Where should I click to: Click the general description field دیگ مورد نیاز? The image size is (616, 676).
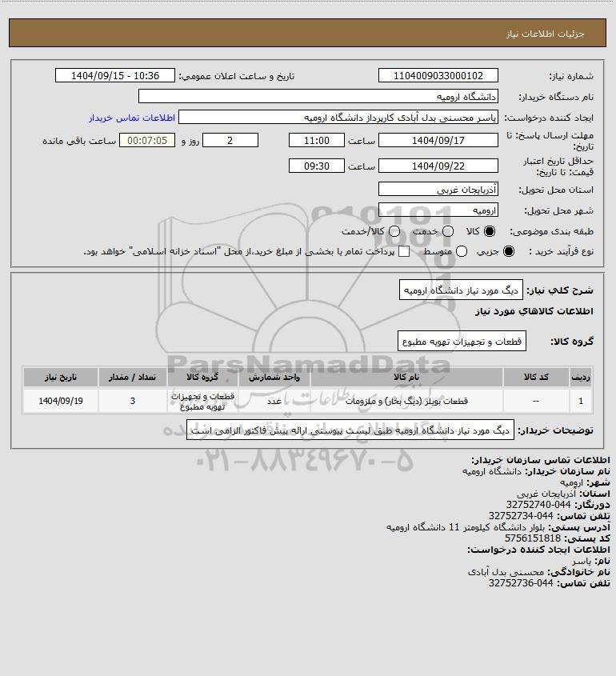point(461,290)
